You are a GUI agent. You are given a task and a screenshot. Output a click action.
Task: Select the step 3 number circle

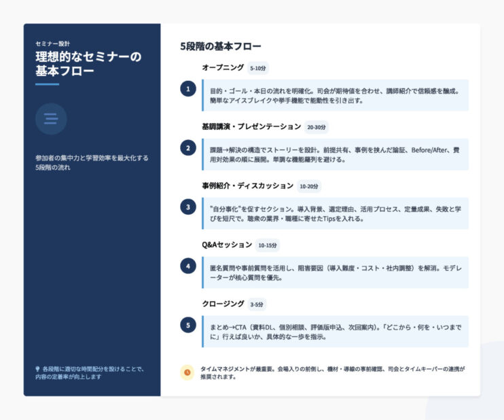pyautogui.click(x=187, y=207)
